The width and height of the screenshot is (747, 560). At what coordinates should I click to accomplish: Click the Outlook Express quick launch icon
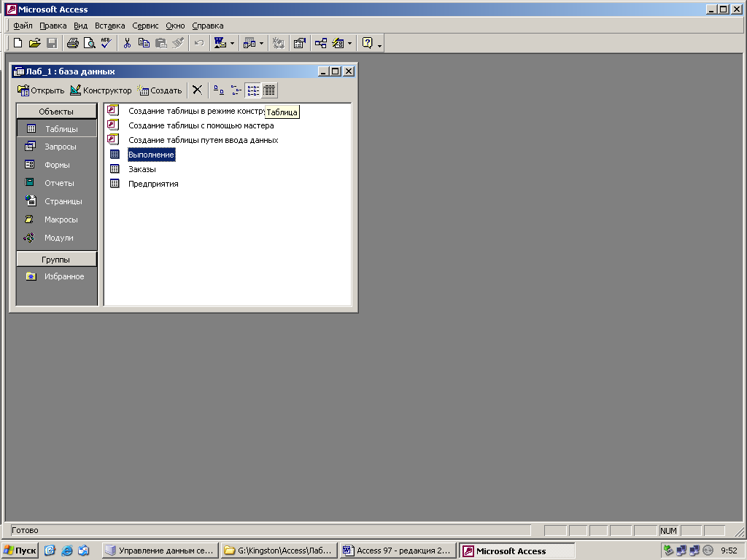click(x=83, y=551)
